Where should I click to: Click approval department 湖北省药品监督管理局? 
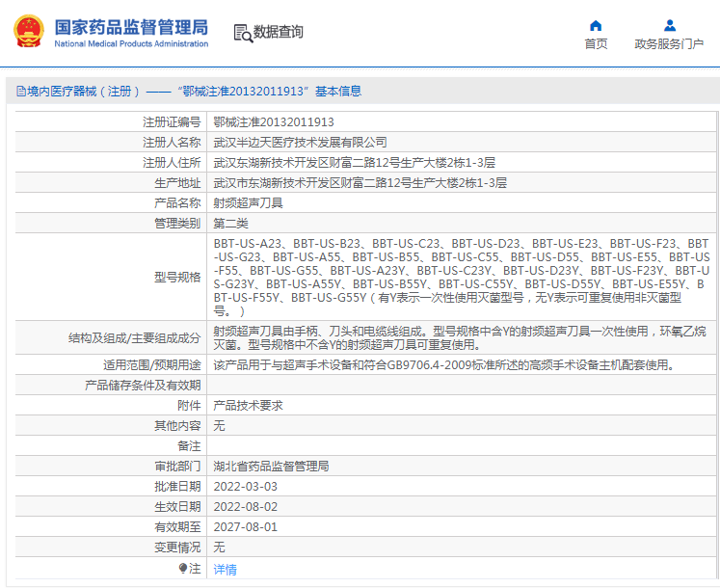pos(272,466)
